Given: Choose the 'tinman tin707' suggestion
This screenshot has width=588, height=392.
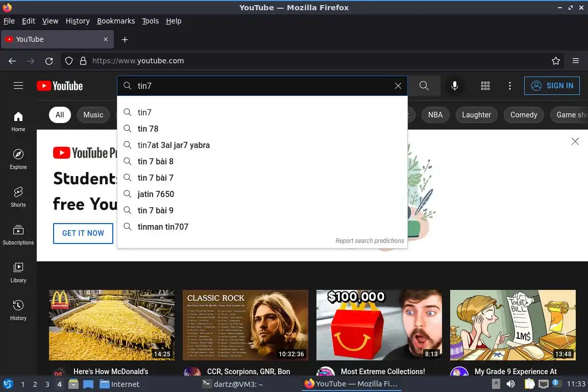Looking at the screenshot, I should (x=262, y=227).
